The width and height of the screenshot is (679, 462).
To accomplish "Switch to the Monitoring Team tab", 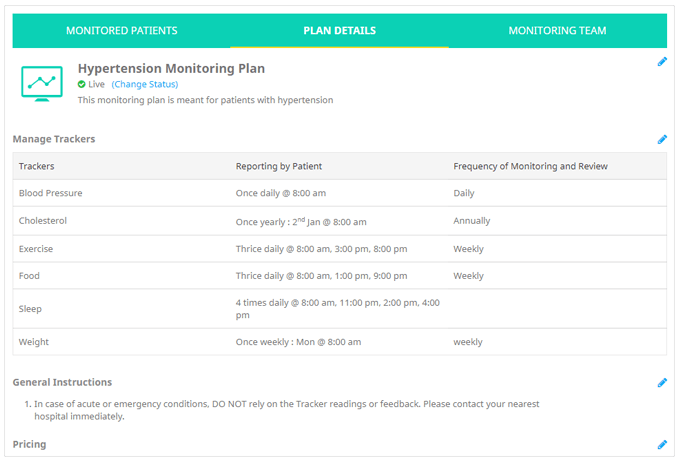I will 557,31.
